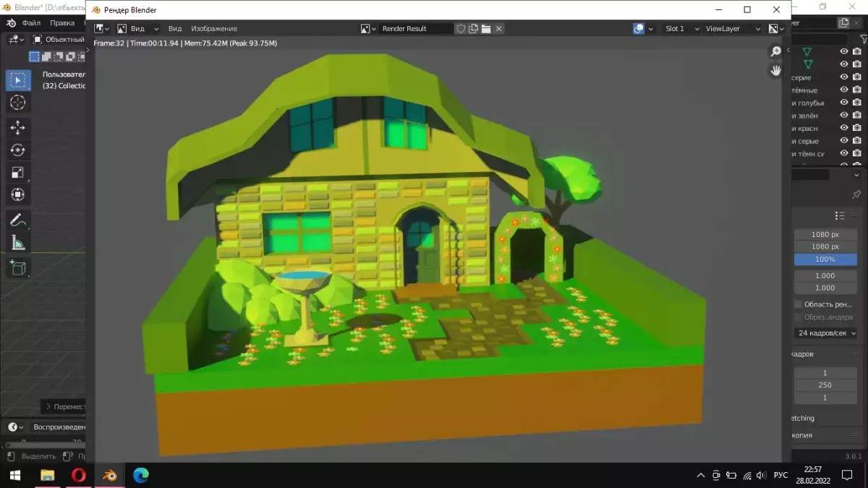Toggle viewport visibility eye for 'серие' row
The width and height of the screenshot is (868, 488).
pyautogui.click(x=843, y=77)
